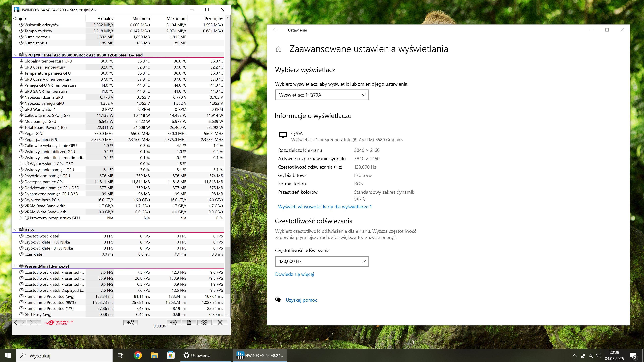
Task: Click the share/network sensors button in HWiNFO
Action: pyautogui.click(x=130, y=322)
